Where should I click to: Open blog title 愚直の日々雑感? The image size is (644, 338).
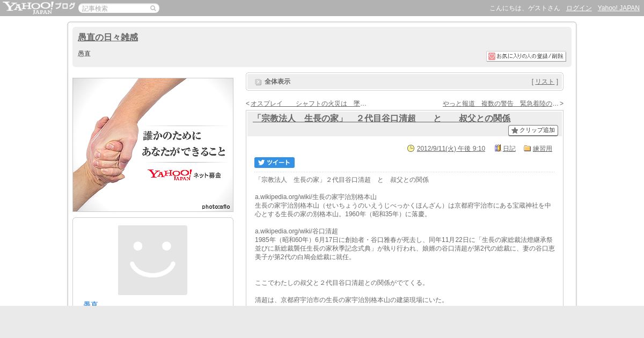pyautogui.click(x=108, y=37)
